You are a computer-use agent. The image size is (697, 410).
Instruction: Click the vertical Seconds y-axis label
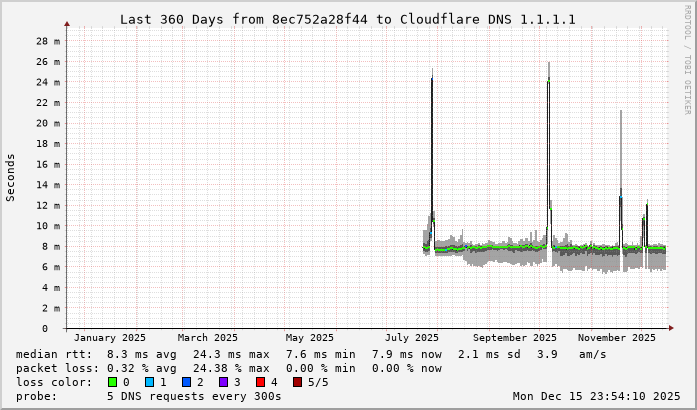click(11, 177)
